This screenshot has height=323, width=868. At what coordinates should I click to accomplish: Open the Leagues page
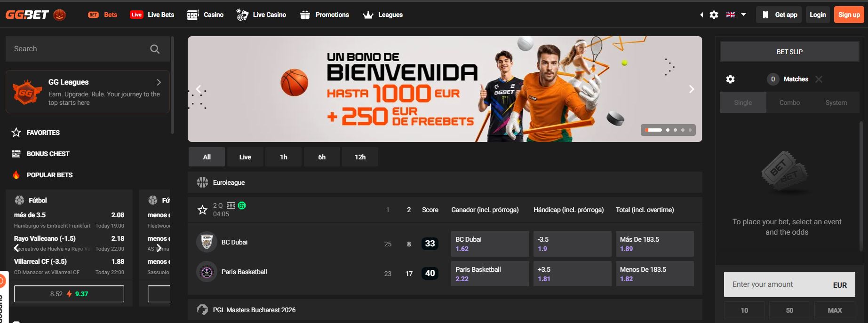point(383,15)
